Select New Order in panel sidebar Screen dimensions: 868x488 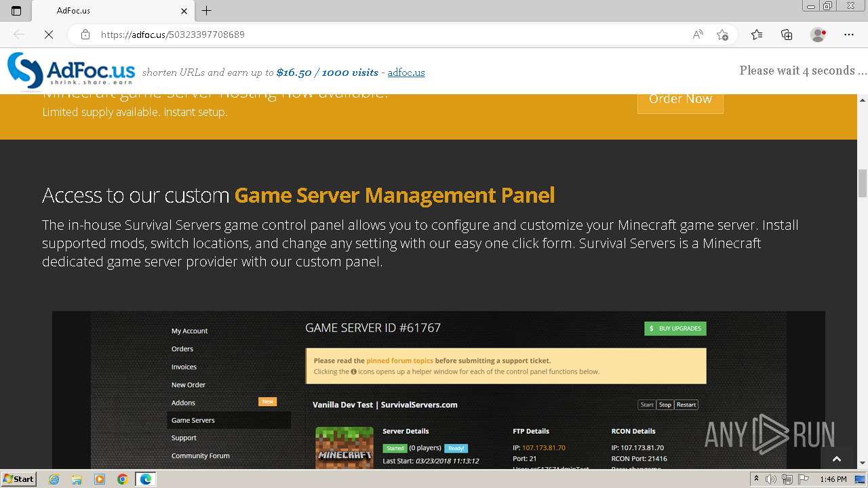tap(189, 384)
